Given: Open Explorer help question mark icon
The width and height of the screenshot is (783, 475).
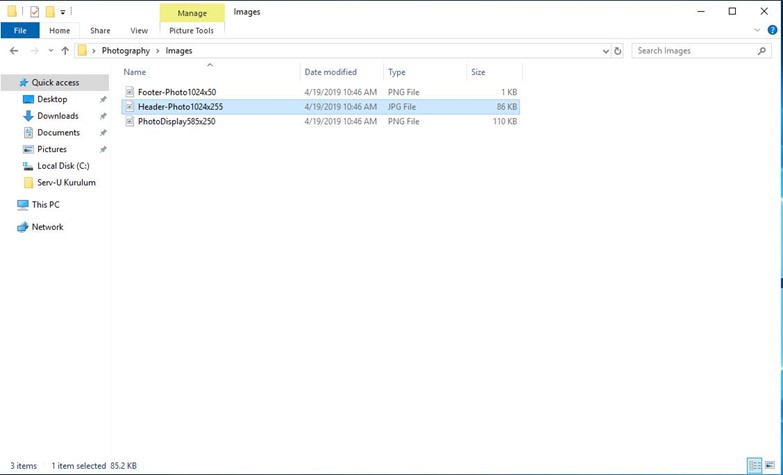Looking at the screenshot, I should click(772, 30).
